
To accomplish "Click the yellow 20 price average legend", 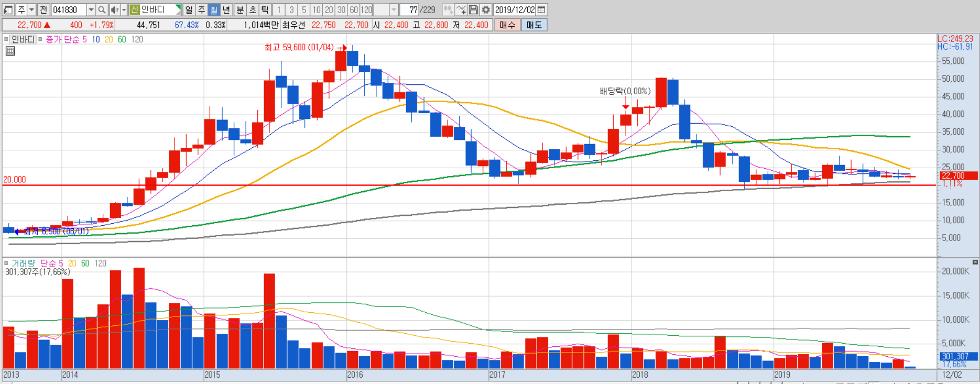I will 109,39.
